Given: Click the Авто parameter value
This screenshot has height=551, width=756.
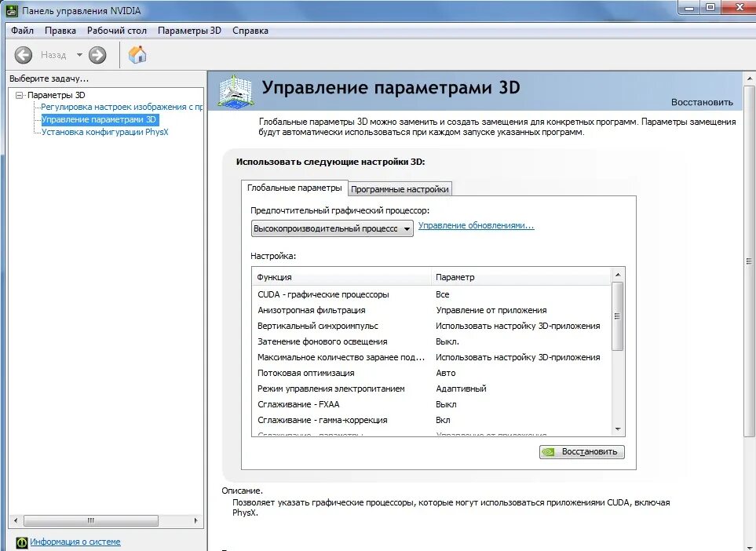Looking at the screenshot, I should tap(445, 373).
